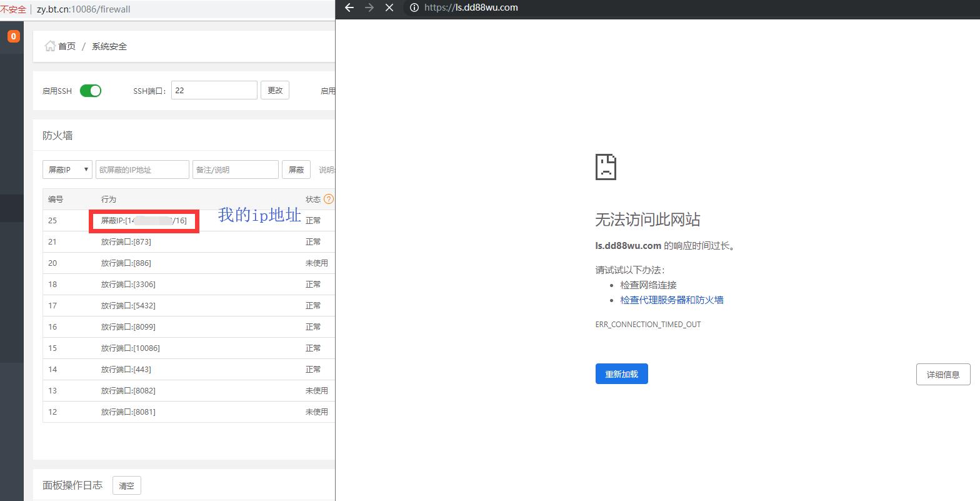
Task: Click the 更改 button for SSH port
Action: (275, 90)
